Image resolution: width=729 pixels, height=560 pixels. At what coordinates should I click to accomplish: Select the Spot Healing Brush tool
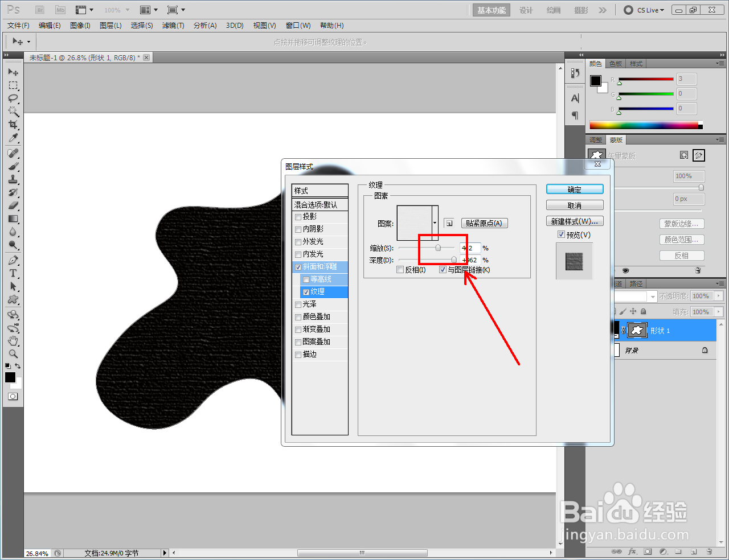[x=13, y=153]
